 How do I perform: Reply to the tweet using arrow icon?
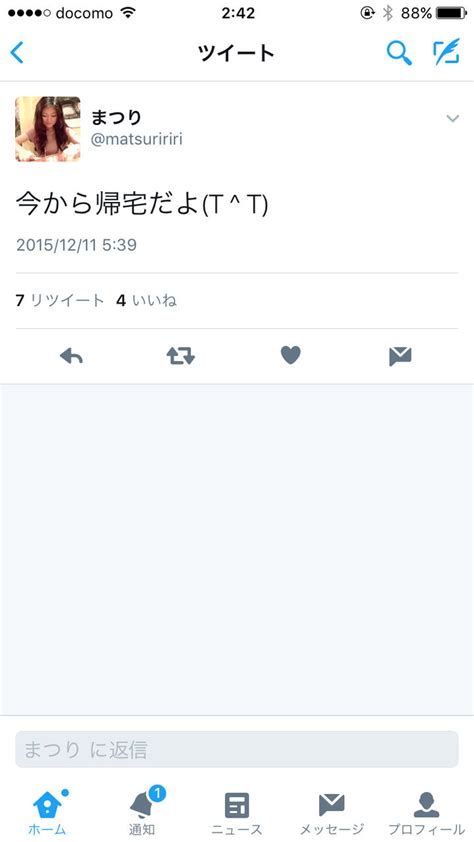(x=71, y=355)
